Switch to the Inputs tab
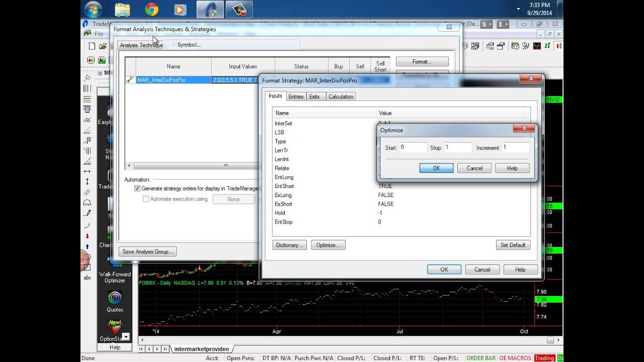Screen dimensions: 644x362 [x=275, y=96]
